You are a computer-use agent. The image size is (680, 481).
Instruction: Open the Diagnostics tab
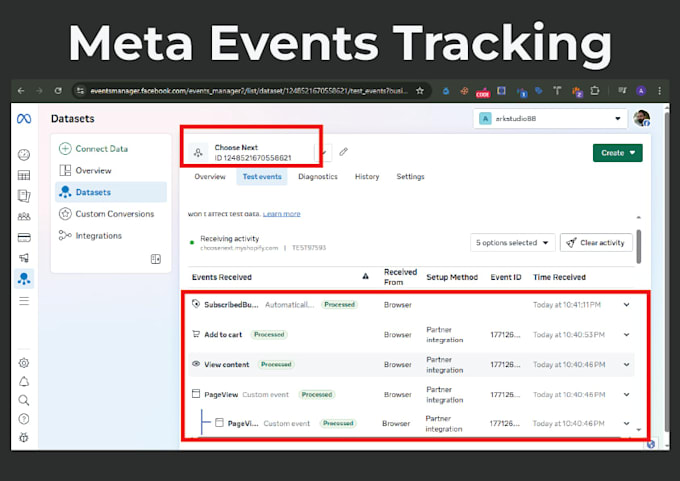[318, 177]
